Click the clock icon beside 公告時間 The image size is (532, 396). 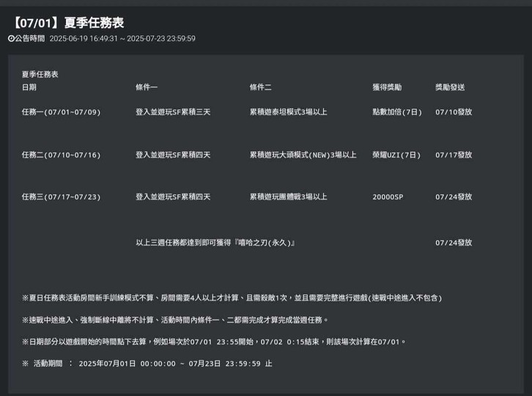tap(11, 38)
